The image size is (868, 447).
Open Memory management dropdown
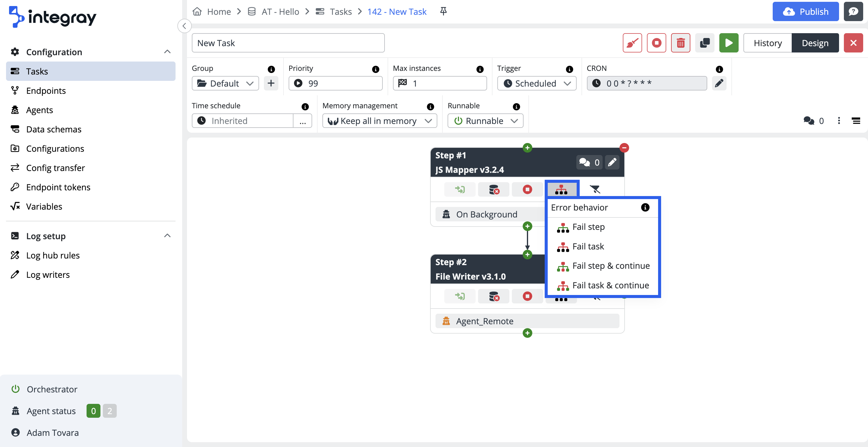[379, 121]
